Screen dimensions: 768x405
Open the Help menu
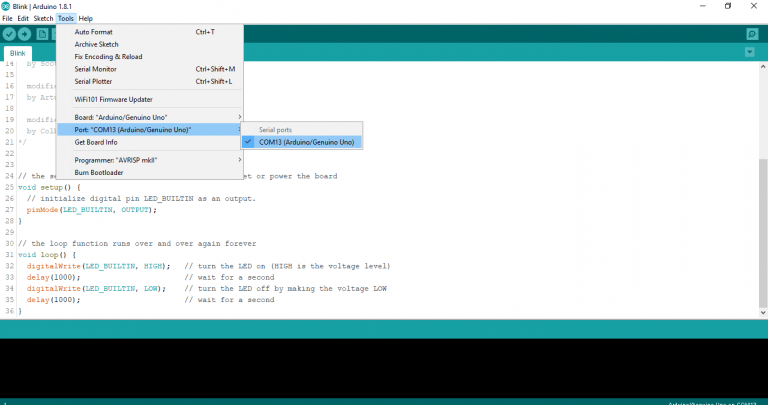86,18
